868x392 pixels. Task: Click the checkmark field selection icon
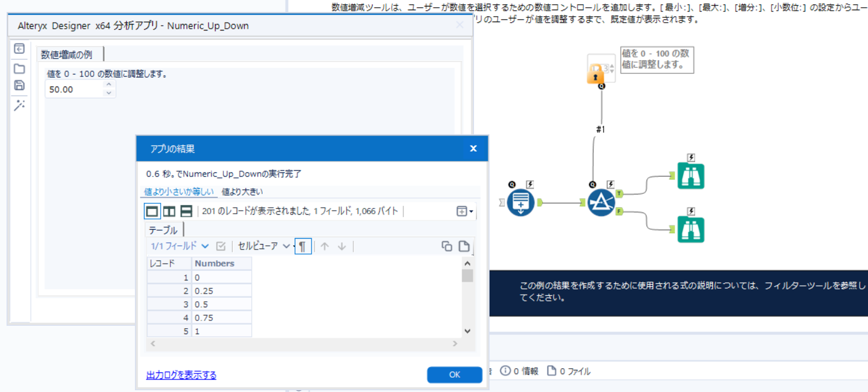click(221, 246)
